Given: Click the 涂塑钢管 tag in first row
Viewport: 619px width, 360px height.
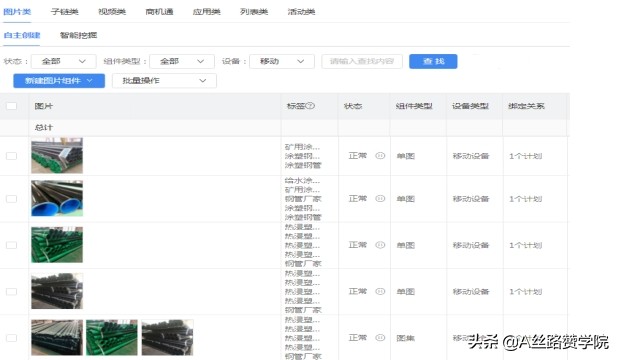Looking at the screenshot, I should (x=303, y=165).
